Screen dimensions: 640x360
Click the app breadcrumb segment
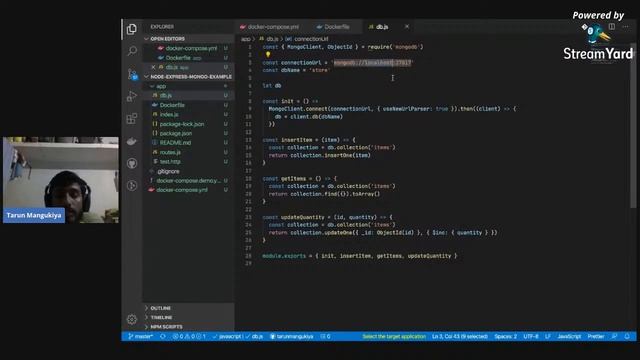click(245, 39)
